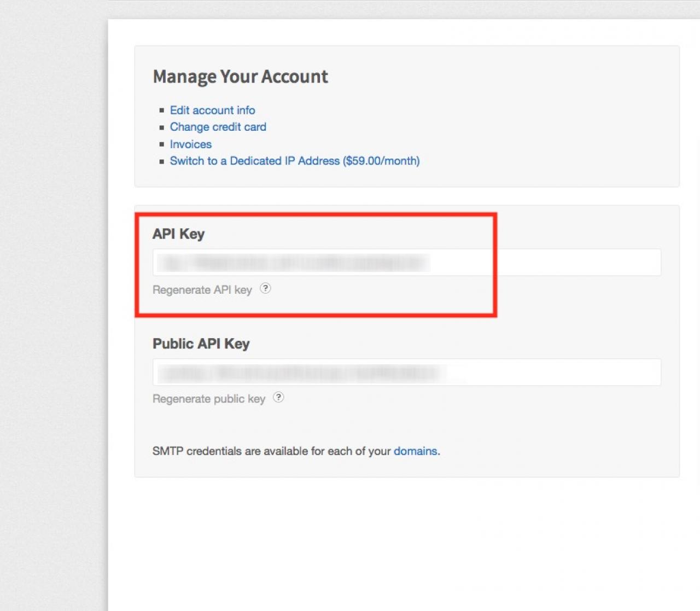The width and height of the screenshot is (700, 611).
Task: Click the Public API Key section heading
Action: pyautogui.click(x=201, y=344)
